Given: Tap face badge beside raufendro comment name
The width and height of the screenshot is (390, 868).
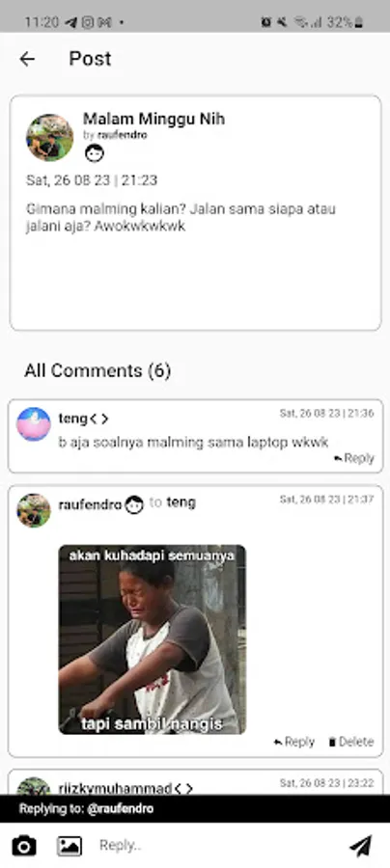Looking at the screenshot, I should (133, 504).
